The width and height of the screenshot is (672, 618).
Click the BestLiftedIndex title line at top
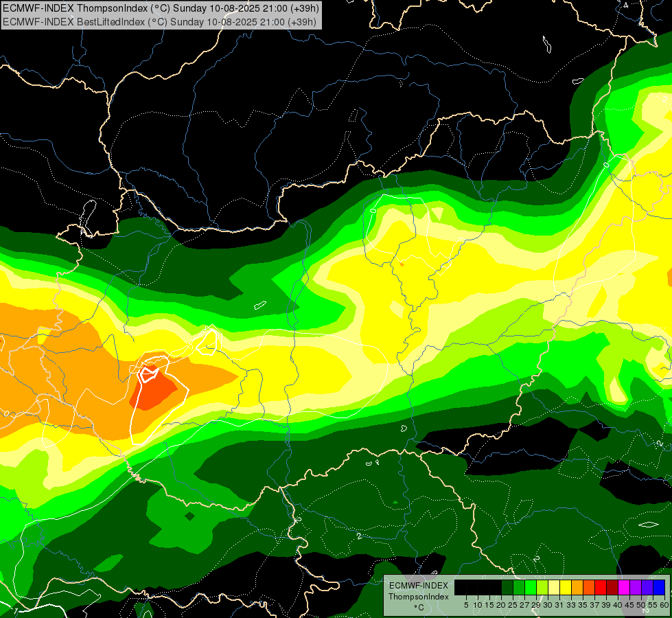tap(159, 21)
